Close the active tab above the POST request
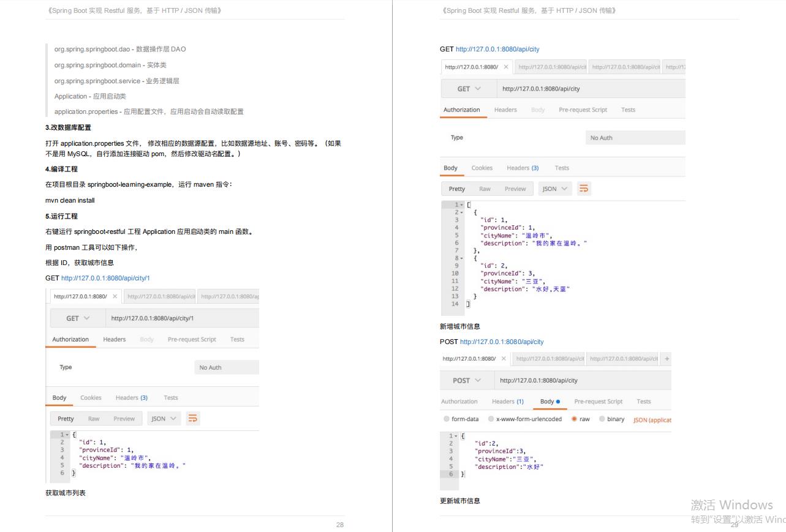Image resolution: width=786 pixels, height=532 pixels. pos(504,359)
